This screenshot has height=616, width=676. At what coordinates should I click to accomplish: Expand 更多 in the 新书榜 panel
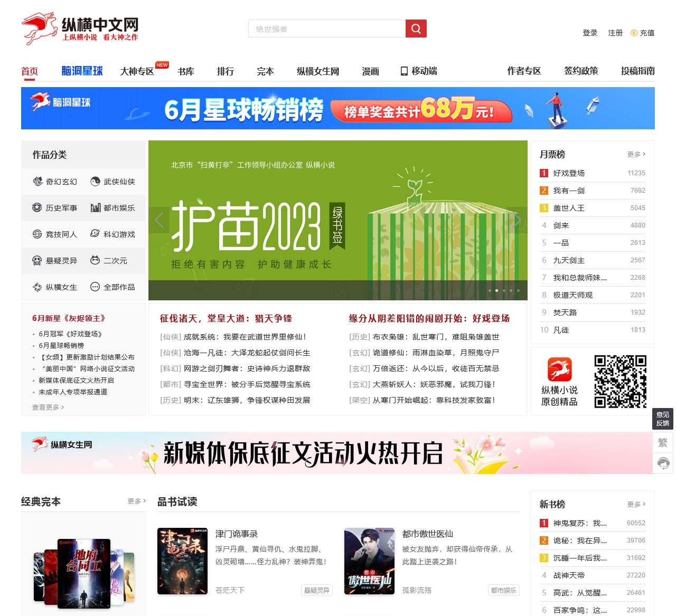pyautogui.click(x=636, y=504)
